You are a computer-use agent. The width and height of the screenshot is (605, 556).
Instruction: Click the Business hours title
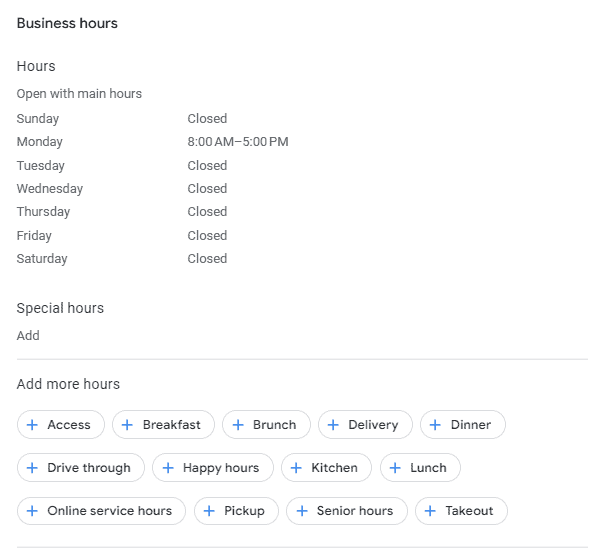coord(67,23)
